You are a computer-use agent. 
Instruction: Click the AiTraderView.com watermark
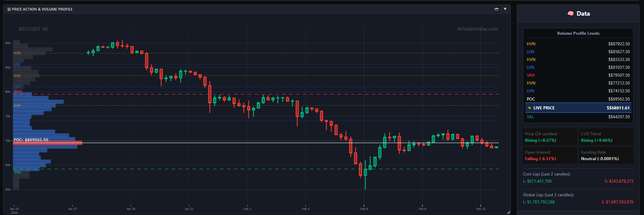coord(477,29)
